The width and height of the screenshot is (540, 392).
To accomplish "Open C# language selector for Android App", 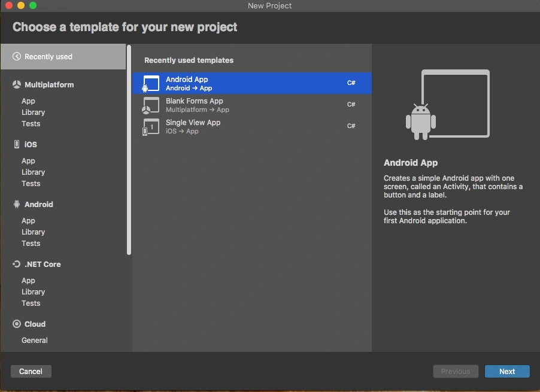I will tap(351, 83).
